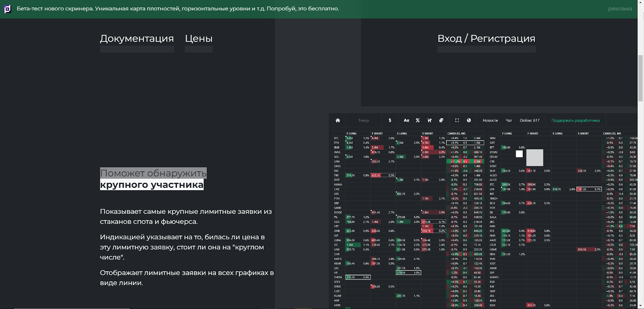The width and height of the screenshot is (644, 309).
Task: Open the Чат tab
Action: click(509, 120)
